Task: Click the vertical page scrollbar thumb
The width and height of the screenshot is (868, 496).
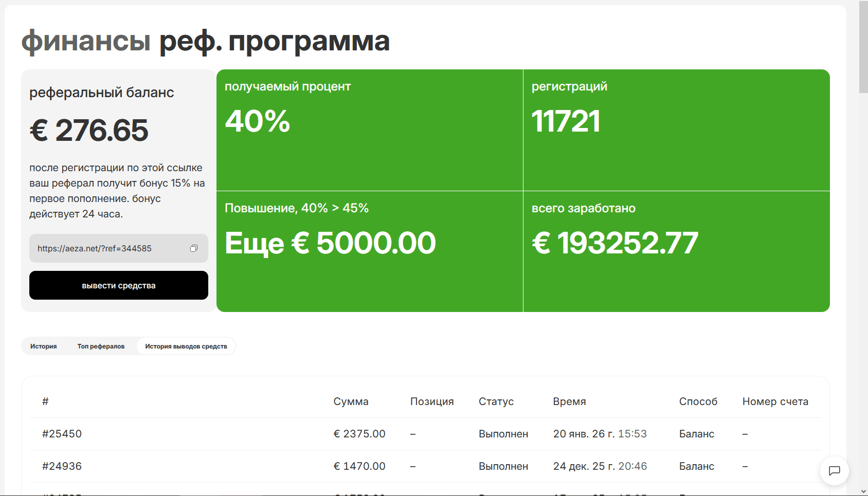Action: coord(863,46)
